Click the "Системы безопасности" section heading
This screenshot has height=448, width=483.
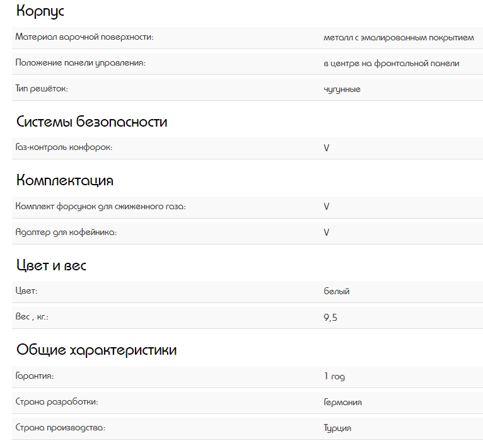[91, 122]
